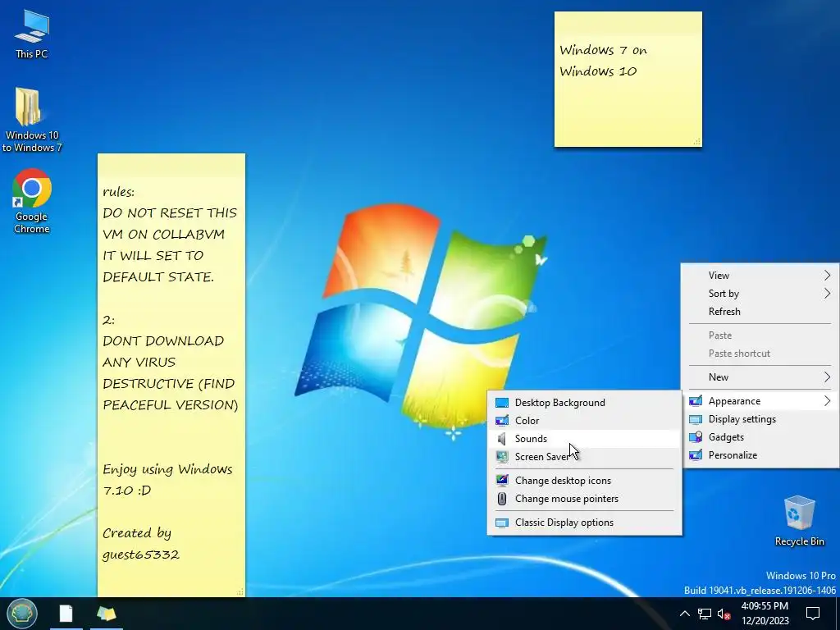Click the Change mouse pointers mouse icon
Viewport: 840px width, 630px height.
pos(502,499)
